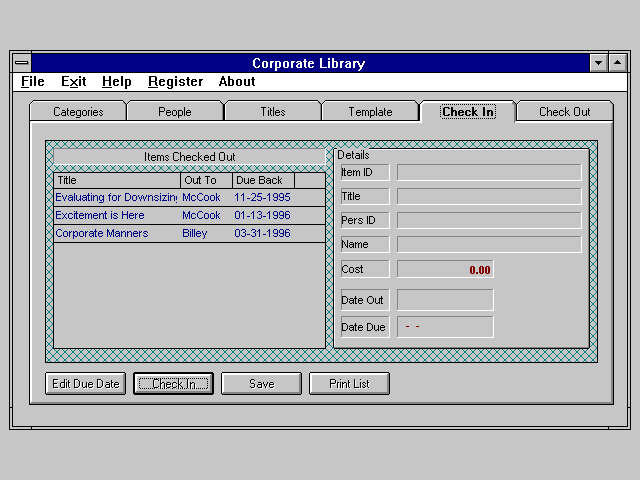640x480 pixels.
Task: Click the Edit Due Date button
Action: [85, 384]
